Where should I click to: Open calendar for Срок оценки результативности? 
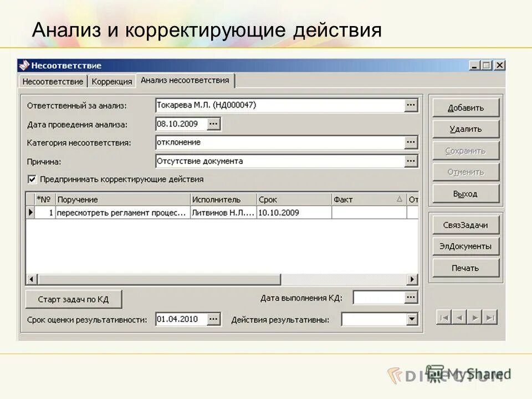pyautogui.click(x=214, y=318)
